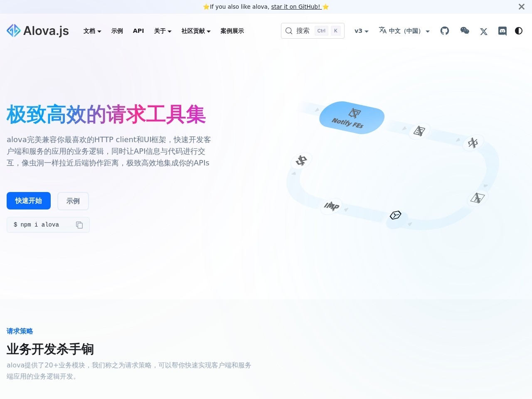Click the search magnifier icon
532x399 pixels.
coord(289,31)
